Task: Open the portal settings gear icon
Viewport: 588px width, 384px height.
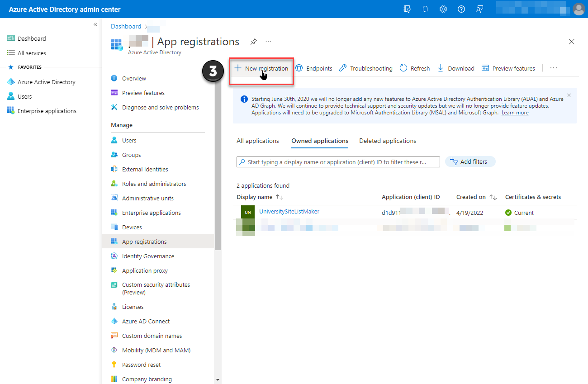Action: point(443,9)
